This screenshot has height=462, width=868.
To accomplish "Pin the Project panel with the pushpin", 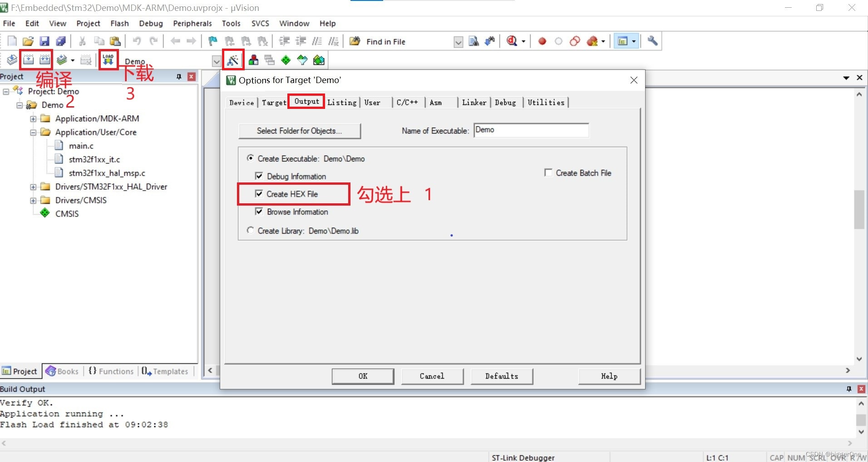I will (x=179, y=77).
